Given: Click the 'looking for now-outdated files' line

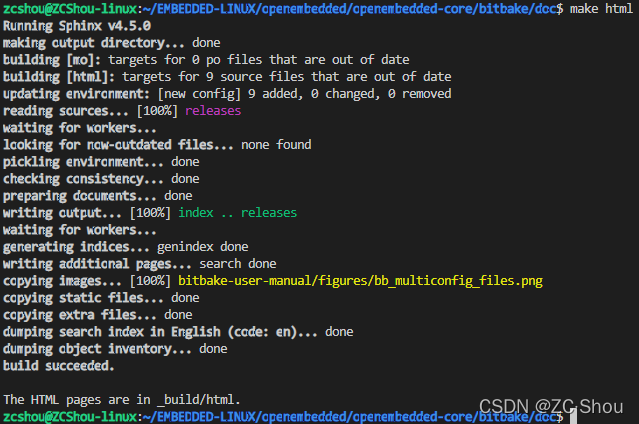Looking at the screenshot, I should click(157, 145).
